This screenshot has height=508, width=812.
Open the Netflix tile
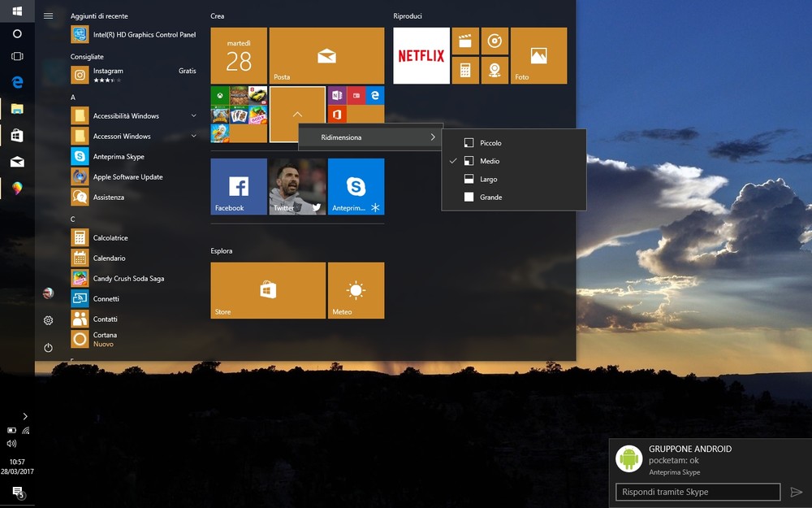[421, 55]
